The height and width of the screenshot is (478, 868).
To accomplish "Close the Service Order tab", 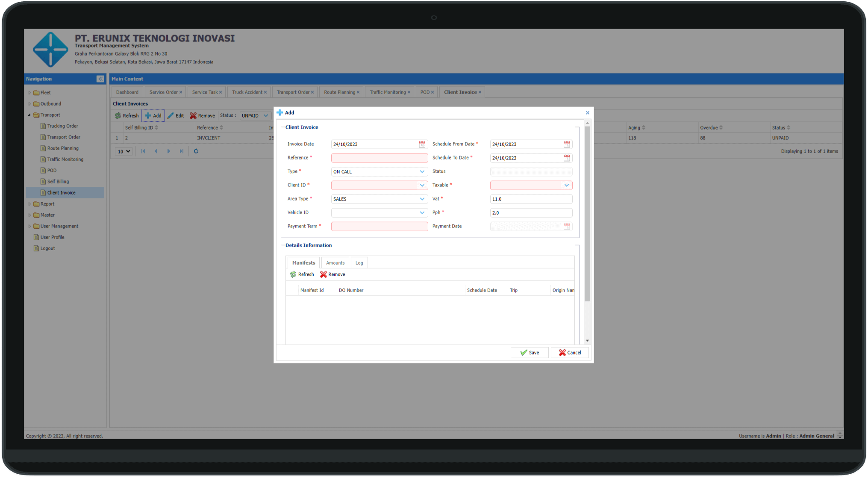I will 181,92.
